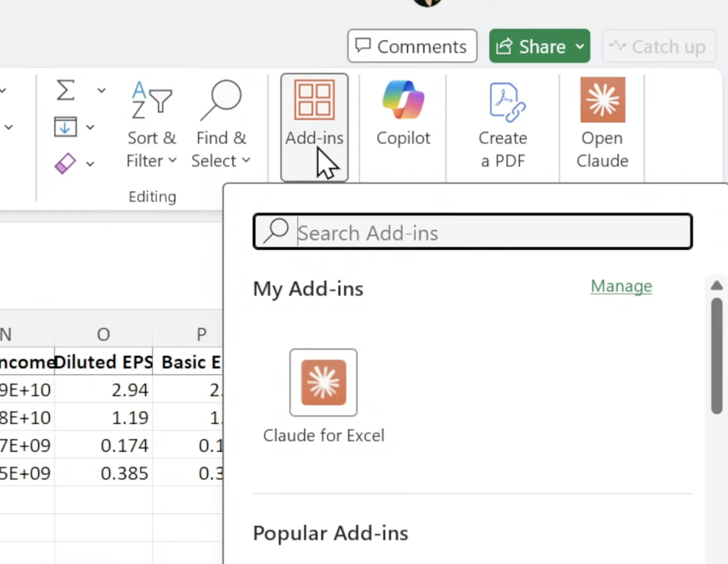Viewport: 728px width, 564px height.
Task: Click Create a PDF icon
Action: [503, 124]
